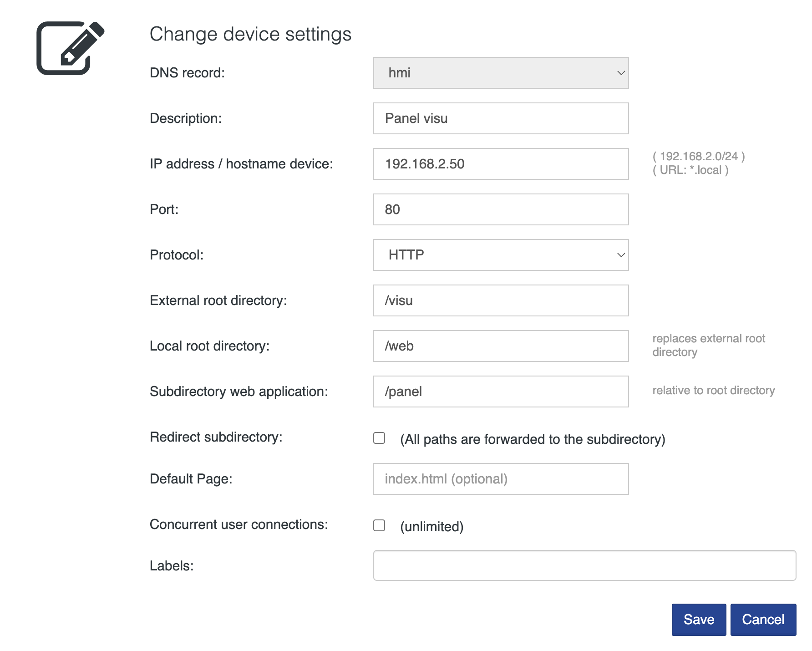Edit the External root directory /visu field
Viewport: 812px width, 651px height.
click(501, 300)
